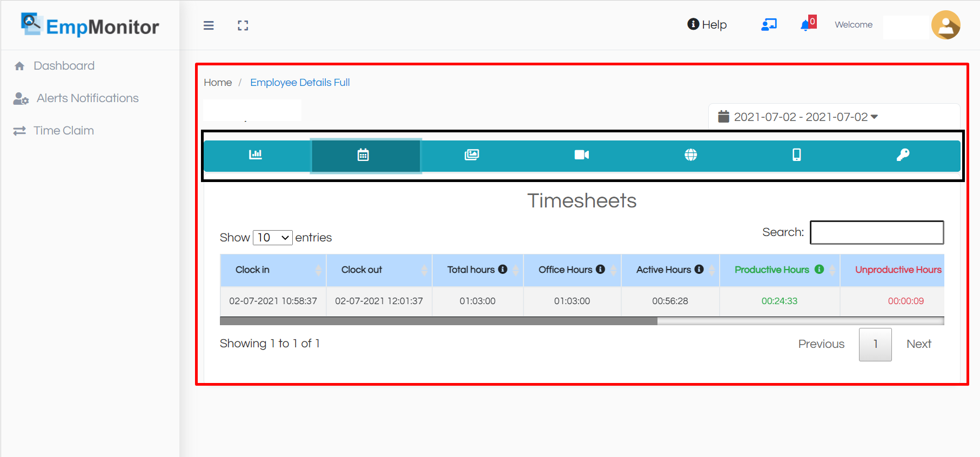
Task: Open the globe web usage tab
Action: [690, 155]
